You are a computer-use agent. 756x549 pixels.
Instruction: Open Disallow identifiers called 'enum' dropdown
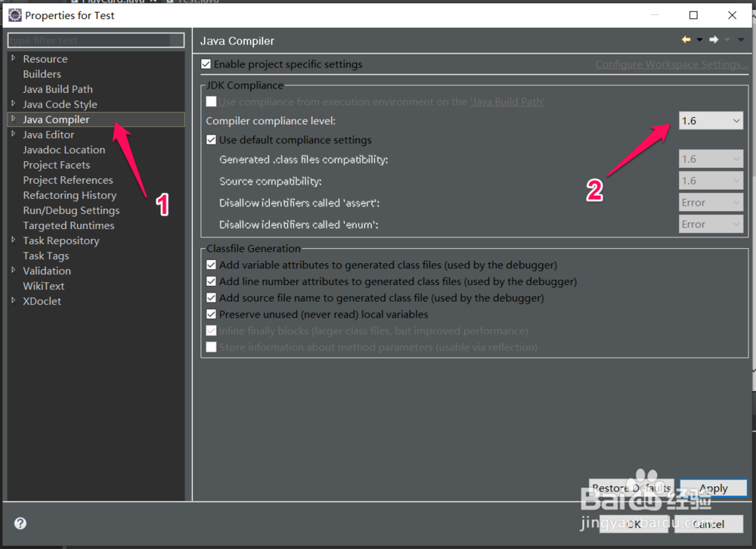pyautogui.click(x=711, y=224)
